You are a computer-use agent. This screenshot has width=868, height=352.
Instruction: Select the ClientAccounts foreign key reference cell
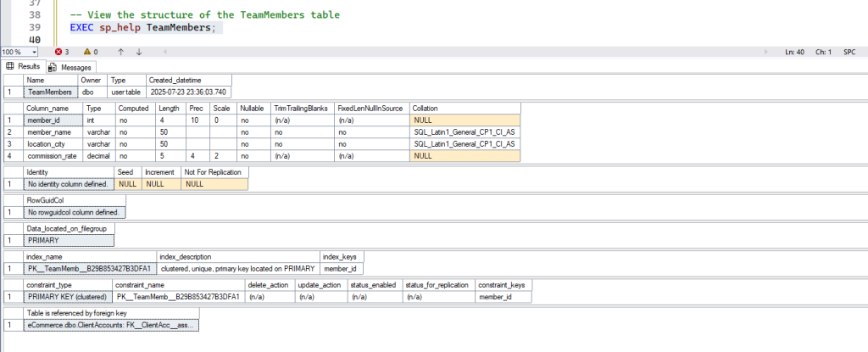point(111,326)
